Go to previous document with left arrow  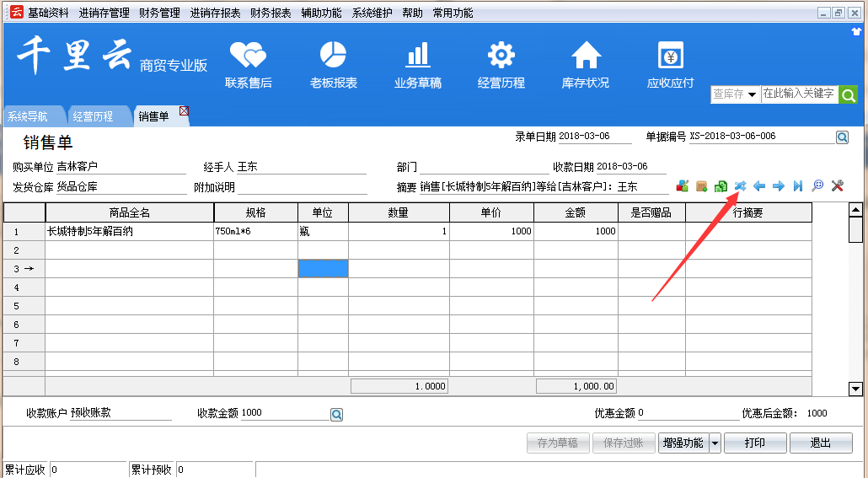pyautogui.click(x=759, y=186)
